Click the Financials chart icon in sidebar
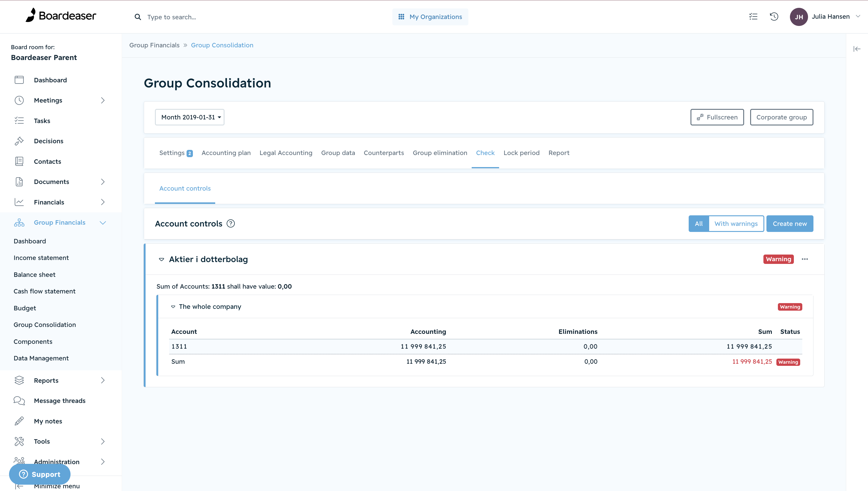The image size is (868, 491). click(19, 202)
